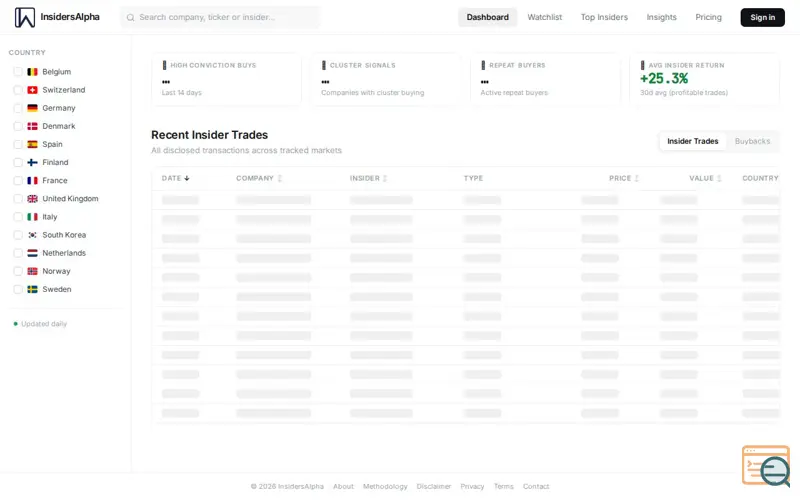Click the Switzerland flag icon
The height and width of the screenshot is (500, 800).
point(32,90)
